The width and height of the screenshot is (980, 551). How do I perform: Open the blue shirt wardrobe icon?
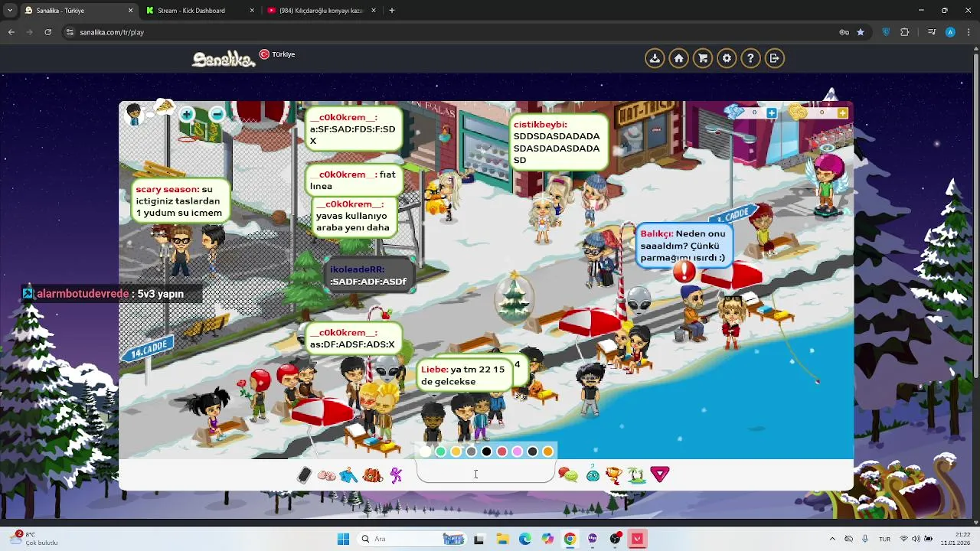pyautogui.click(x=349, y=475)
